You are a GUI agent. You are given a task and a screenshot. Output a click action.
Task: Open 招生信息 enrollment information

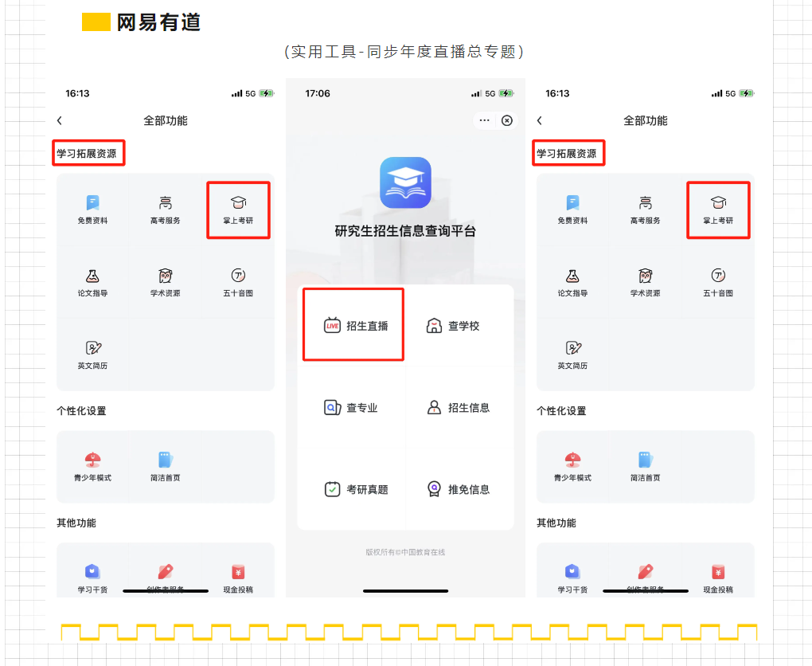tap(459, 408)
